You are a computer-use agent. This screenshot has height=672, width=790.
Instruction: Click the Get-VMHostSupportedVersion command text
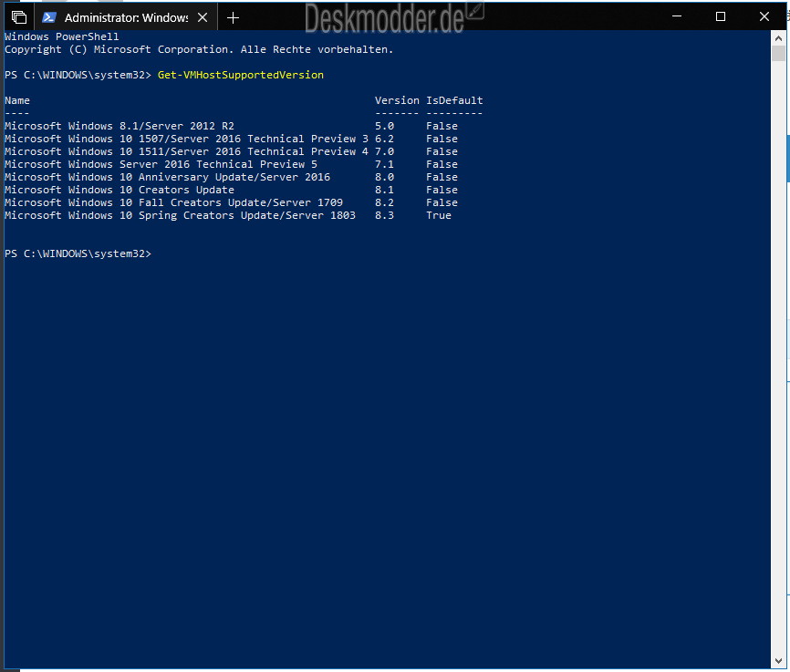tap(241, 75)
